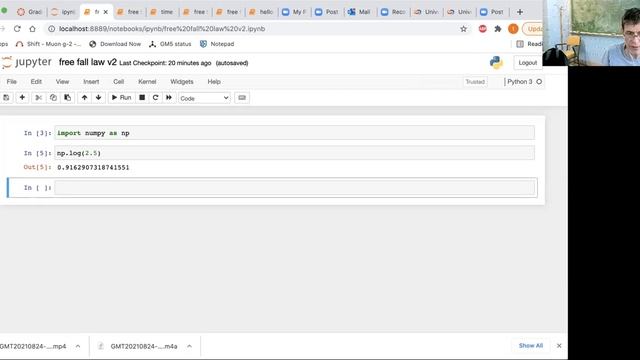Open the cell type Code dropdown

204,98
